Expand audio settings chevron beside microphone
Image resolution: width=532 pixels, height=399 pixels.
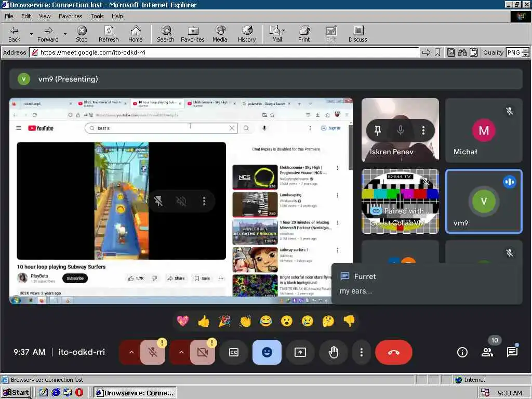[x=131, y=352]
